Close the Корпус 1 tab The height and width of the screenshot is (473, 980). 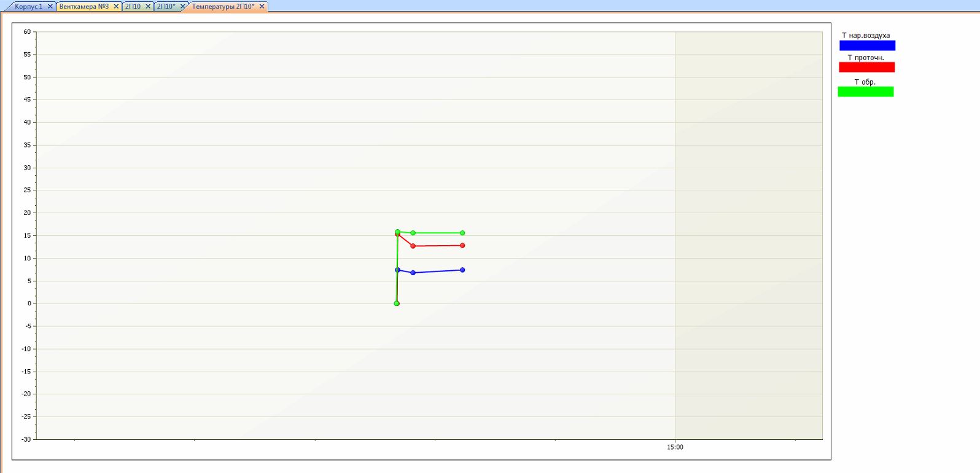(x=50, y=7)
